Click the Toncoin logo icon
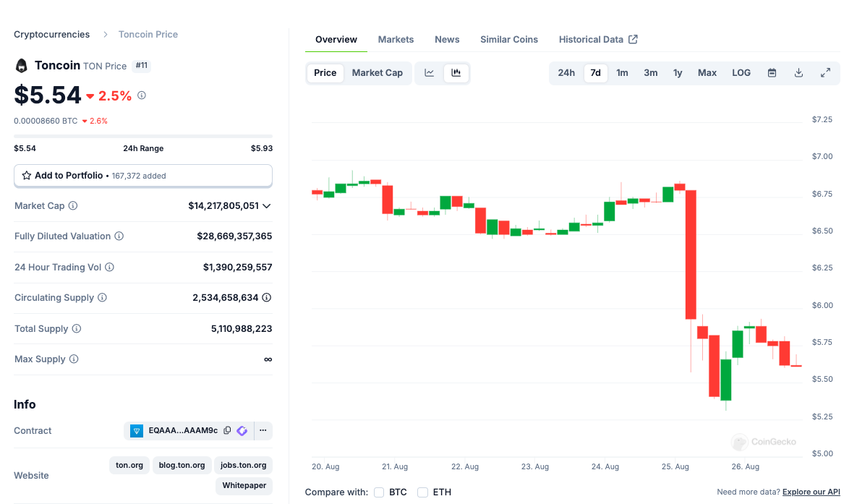The image size is (857, 504). click(x=21, y=66)
